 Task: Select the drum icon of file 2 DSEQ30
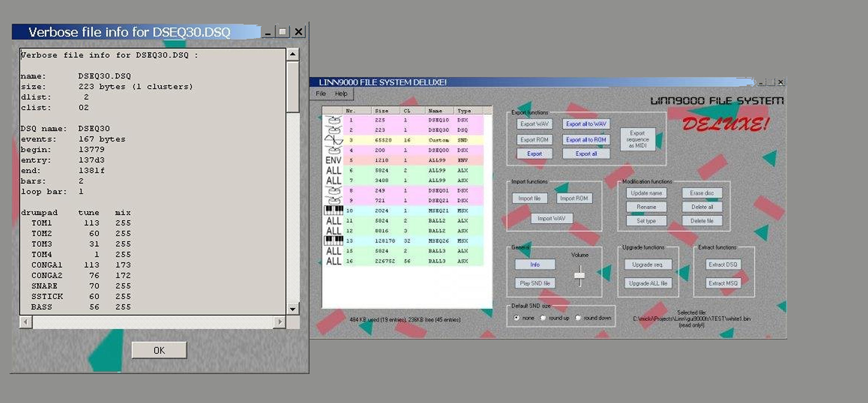coord(333,130)
